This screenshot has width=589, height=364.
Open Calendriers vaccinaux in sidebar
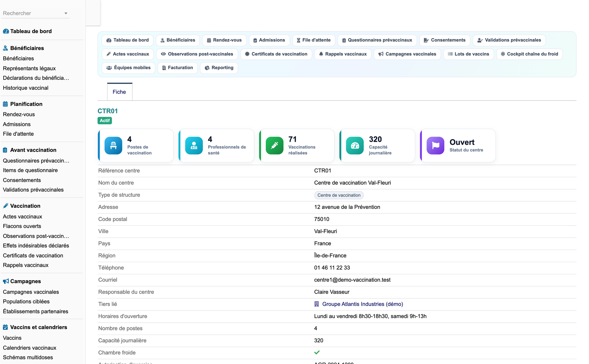(x=30, y=348)
